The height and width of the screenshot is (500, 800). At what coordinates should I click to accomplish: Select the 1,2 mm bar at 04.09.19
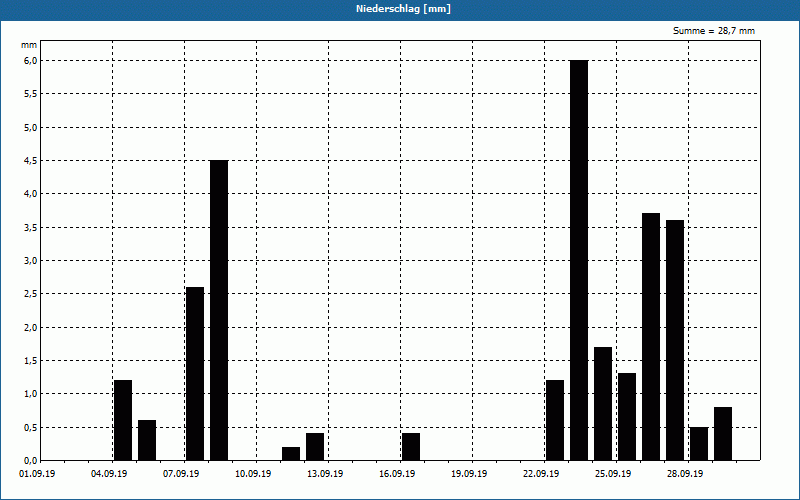point(123,420)
